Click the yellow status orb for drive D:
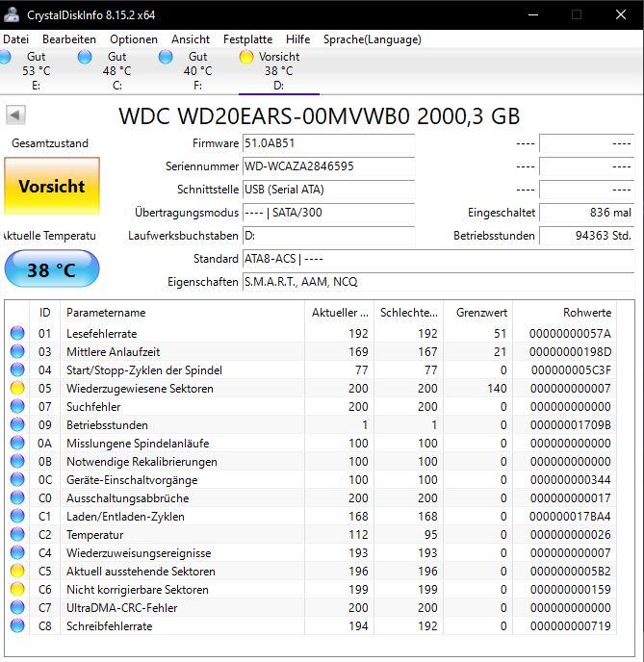Screen dimensions: 644x662 (246, 57)
